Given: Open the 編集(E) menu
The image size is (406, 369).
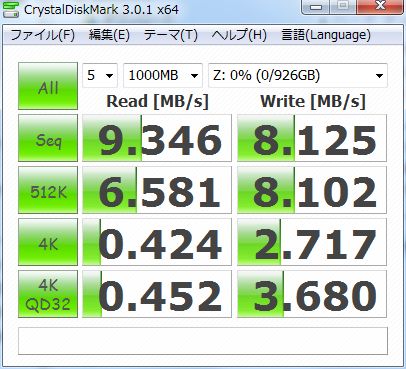Looking at the screenshot, I should [109, 35].
